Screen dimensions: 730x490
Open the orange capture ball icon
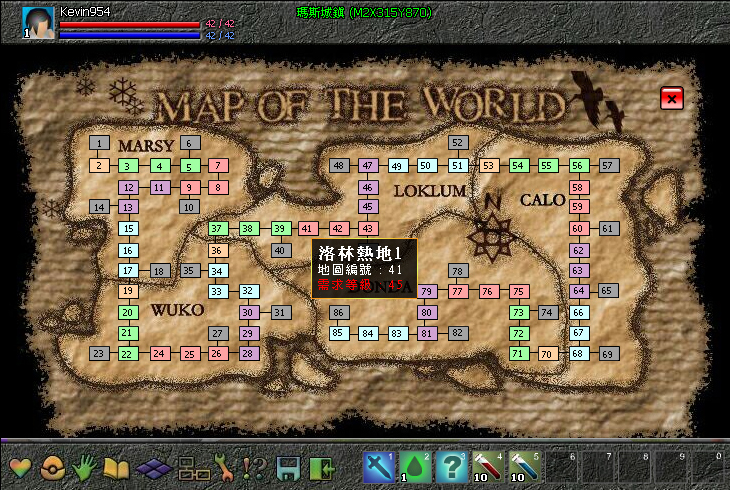click(53, 468)
